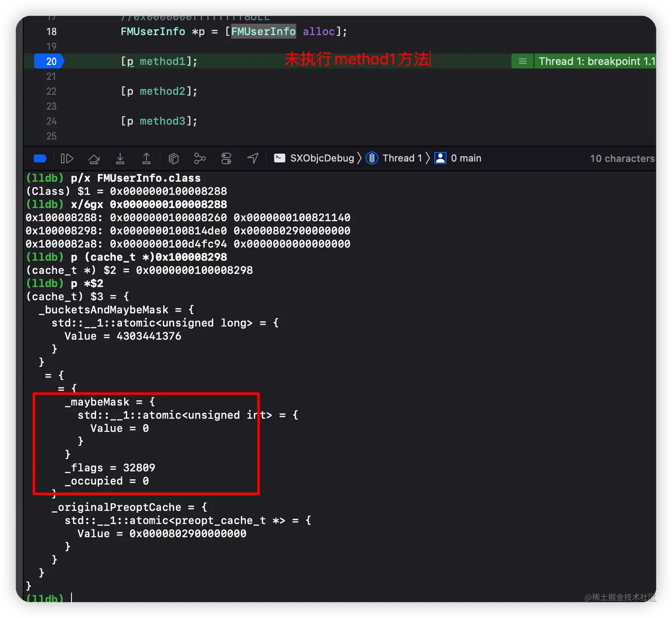672x618 pixels.
Task: Click the "_bucketsAndMaybeMask = {" line
Action: coord(116,310)
